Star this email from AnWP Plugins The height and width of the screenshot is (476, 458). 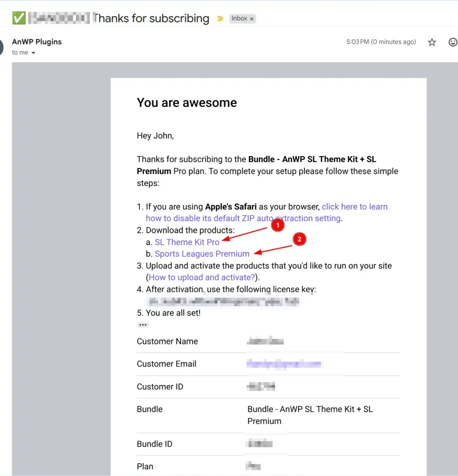432,42
